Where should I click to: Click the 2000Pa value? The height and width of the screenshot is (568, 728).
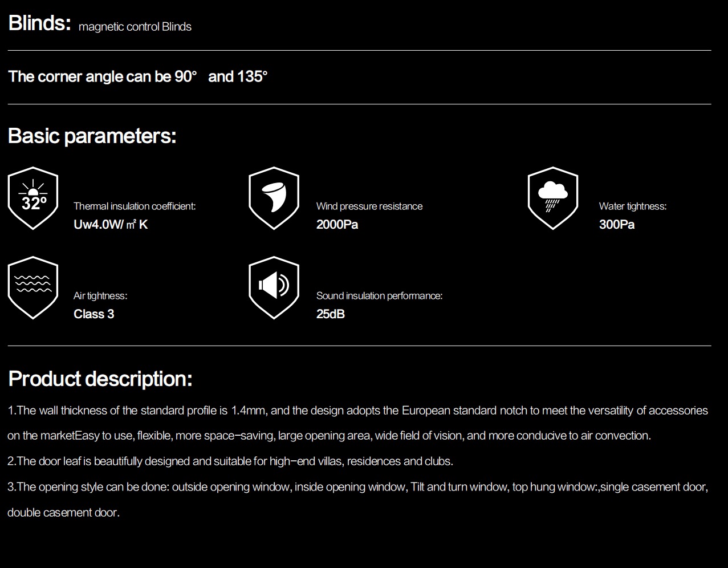coord(337,225)
